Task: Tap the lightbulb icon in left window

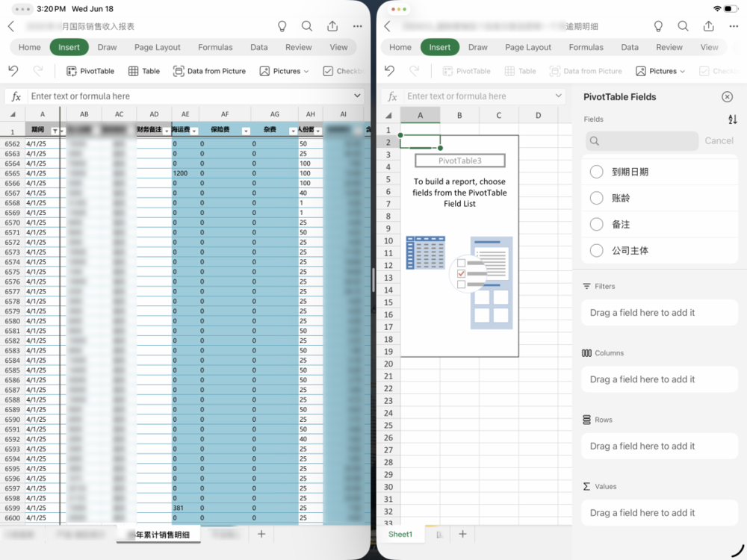Action: click(x=282, y=26)
